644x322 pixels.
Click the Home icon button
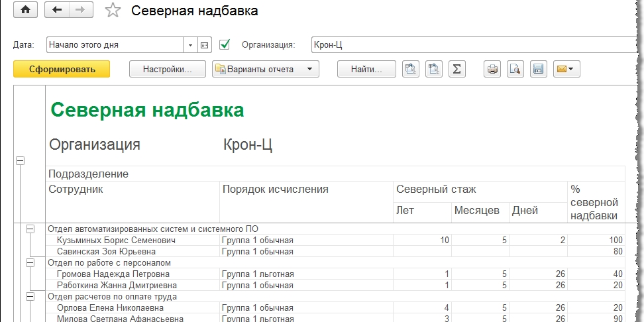click(x=25, y=11)
